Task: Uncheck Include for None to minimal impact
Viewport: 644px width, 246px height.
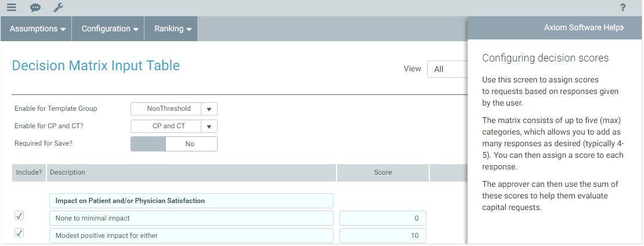Action: click(19, 216)
